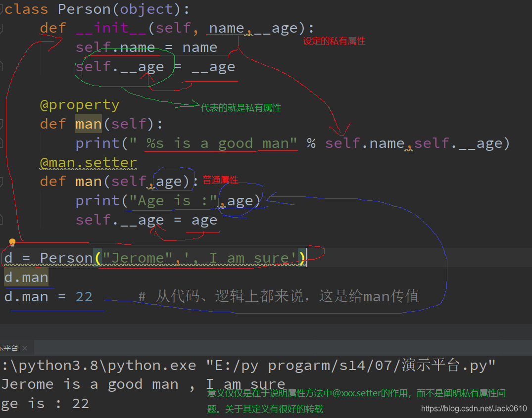Click the age parameter in def man(self,age)
This screenshot has height=418, width=532.
(x=169, y=182)
